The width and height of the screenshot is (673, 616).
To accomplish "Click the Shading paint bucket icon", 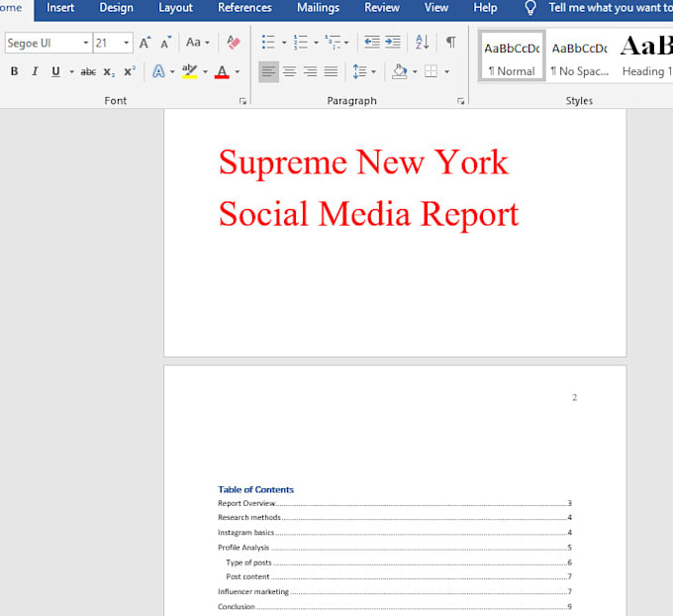I will [x=400, y=71].
